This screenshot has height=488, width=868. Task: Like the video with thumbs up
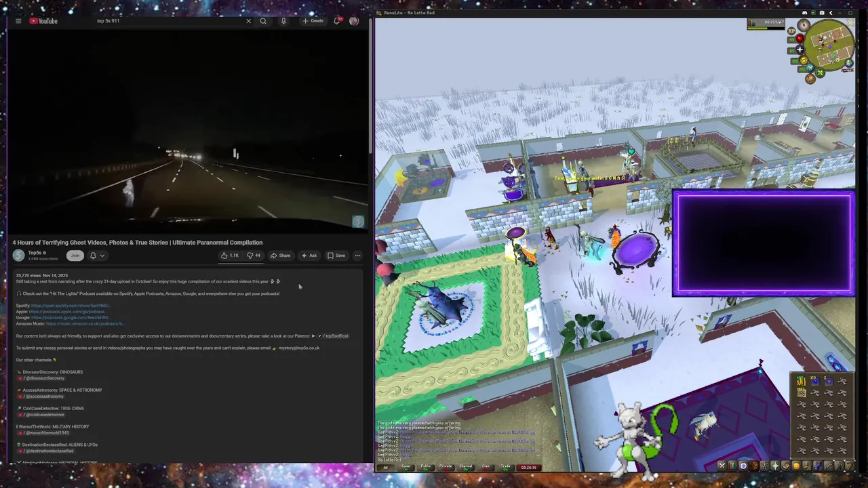[230, 256]
